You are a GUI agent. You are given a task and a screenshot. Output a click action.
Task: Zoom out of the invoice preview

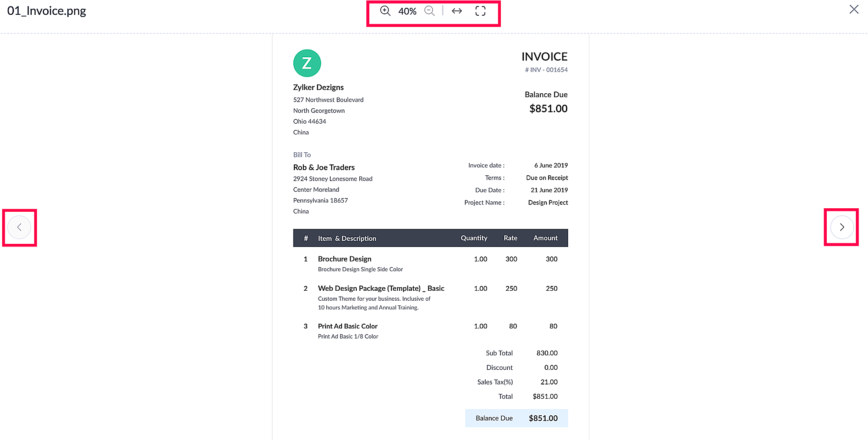[429, 11]
